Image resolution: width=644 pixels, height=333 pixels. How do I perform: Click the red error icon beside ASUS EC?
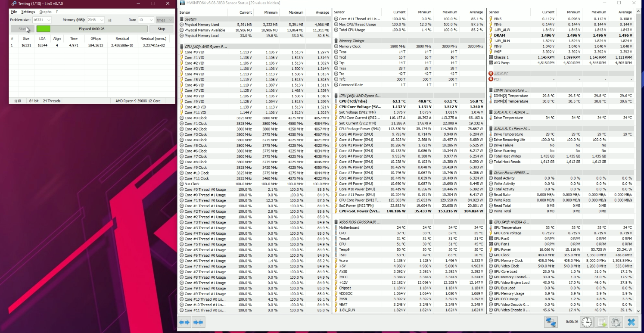[x=491, y=74]
